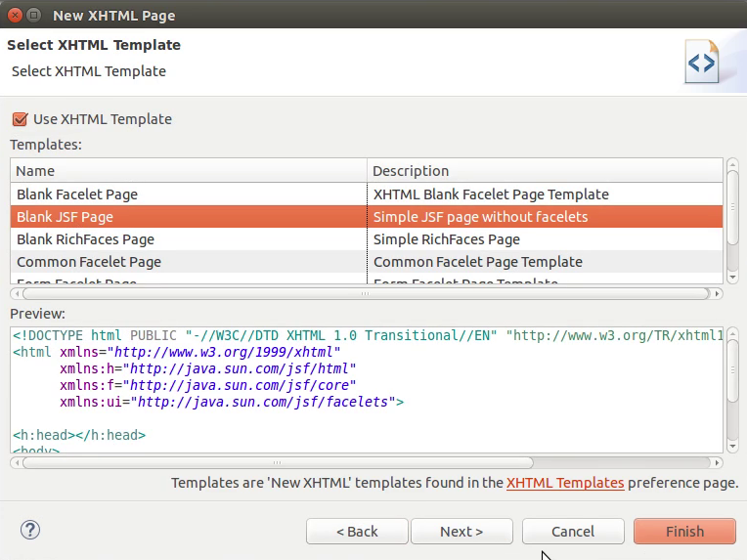Click the xmlns:h jsf/html line in preview
Viewport: 747px width, 560px height.
[x=207, y=368]
